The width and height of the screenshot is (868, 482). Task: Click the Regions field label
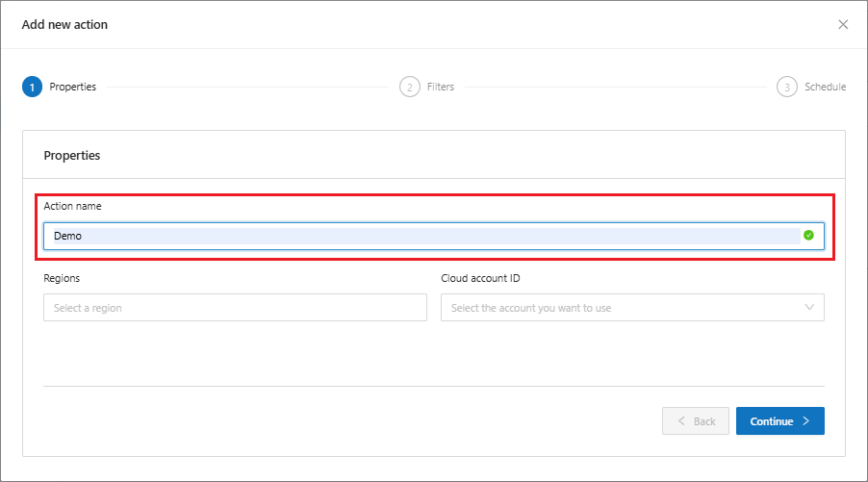point(62,278)
